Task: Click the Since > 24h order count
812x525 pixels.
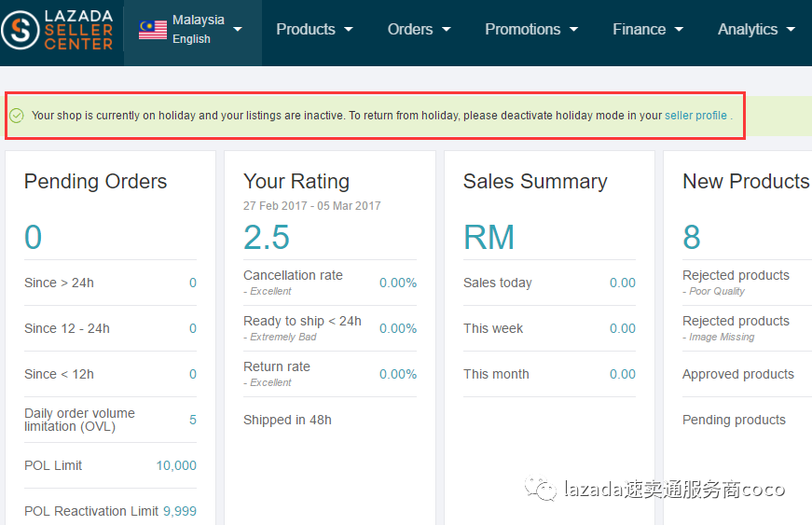Action: tap(193, 283)
